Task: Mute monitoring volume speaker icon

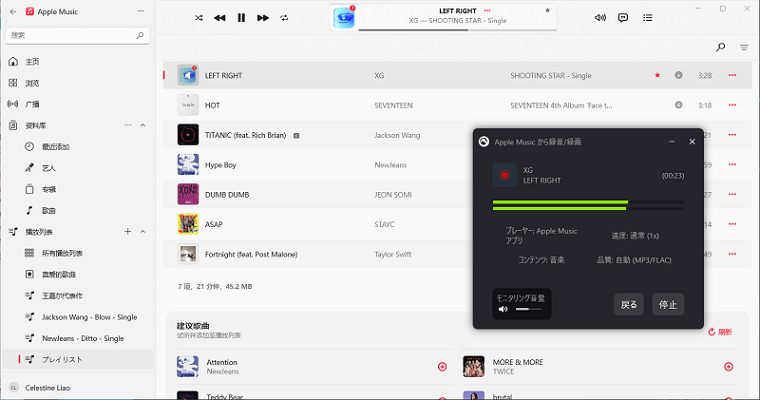Action: (x=503, y=309)
